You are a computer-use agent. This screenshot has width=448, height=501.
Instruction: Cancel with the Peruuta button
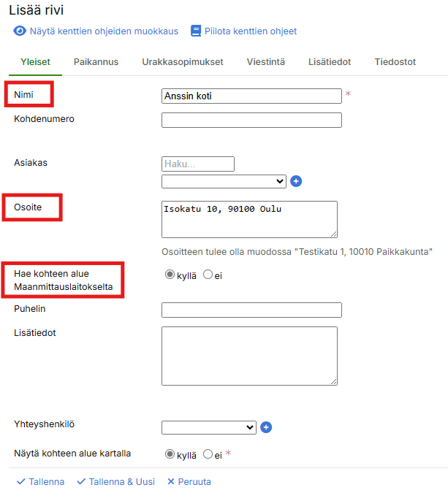click(x=189, y=482)
